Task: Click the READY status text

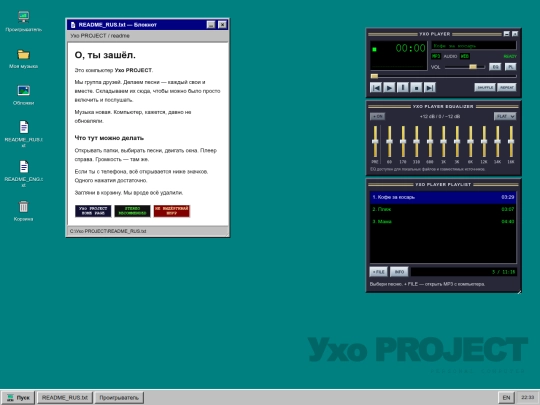Action: (510, 56)
